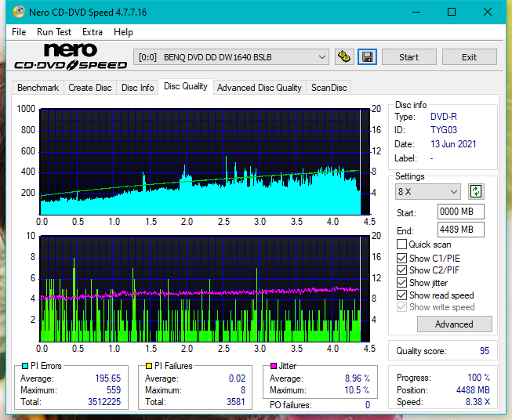
Task: Click the PI Errors chart area
Action: click(205, 162)
